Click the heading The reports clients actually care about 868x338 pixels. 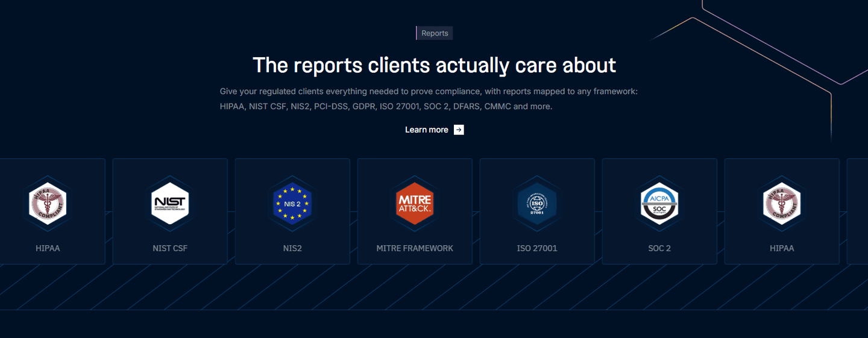point(434,65)
